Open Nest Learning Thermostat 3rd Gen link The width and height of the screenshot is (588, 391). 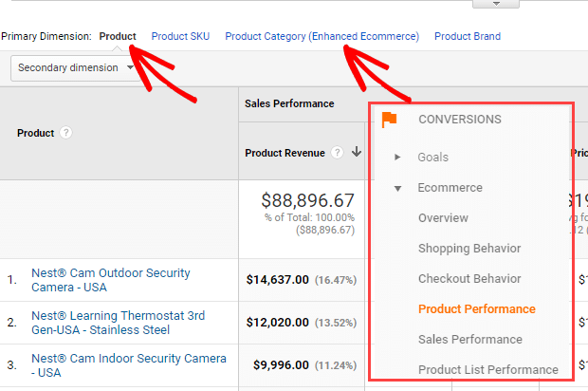pos(118,323)
